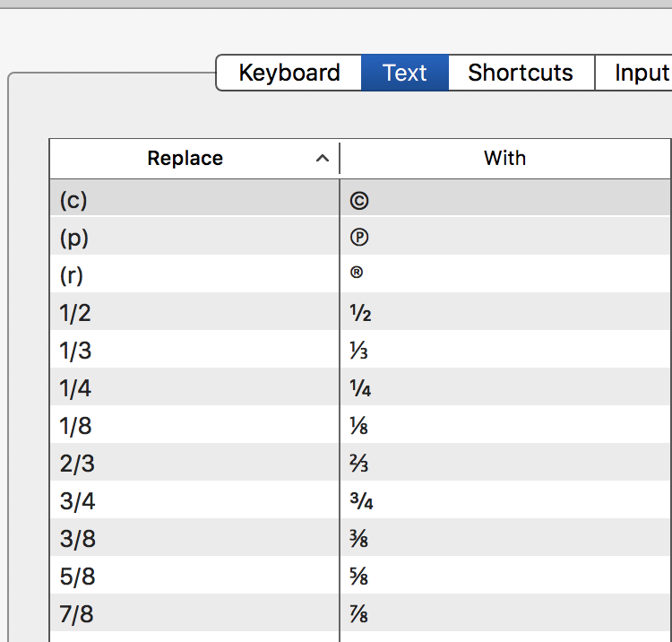Click the ⅓ fraction symbol
This screenshot has height=642, width=672.
click(359, 351)
